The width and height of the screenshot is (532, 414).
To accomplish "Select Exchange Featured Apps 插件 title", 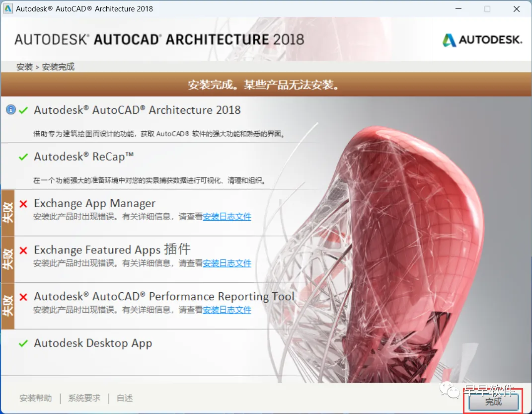I will click(x=112, y=249).
